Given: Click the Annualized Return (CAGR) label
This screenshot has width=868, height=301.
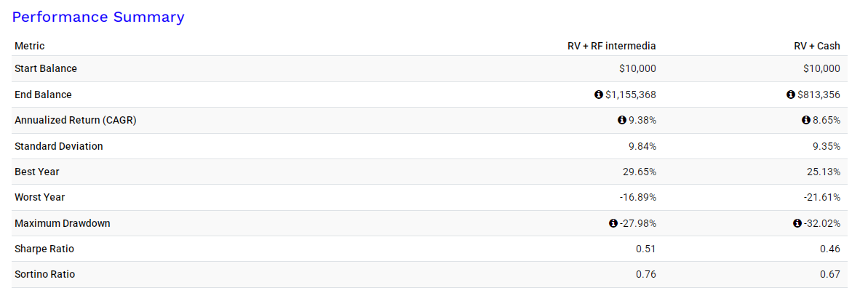Looking at the screenshot, I should click(75, 120).
